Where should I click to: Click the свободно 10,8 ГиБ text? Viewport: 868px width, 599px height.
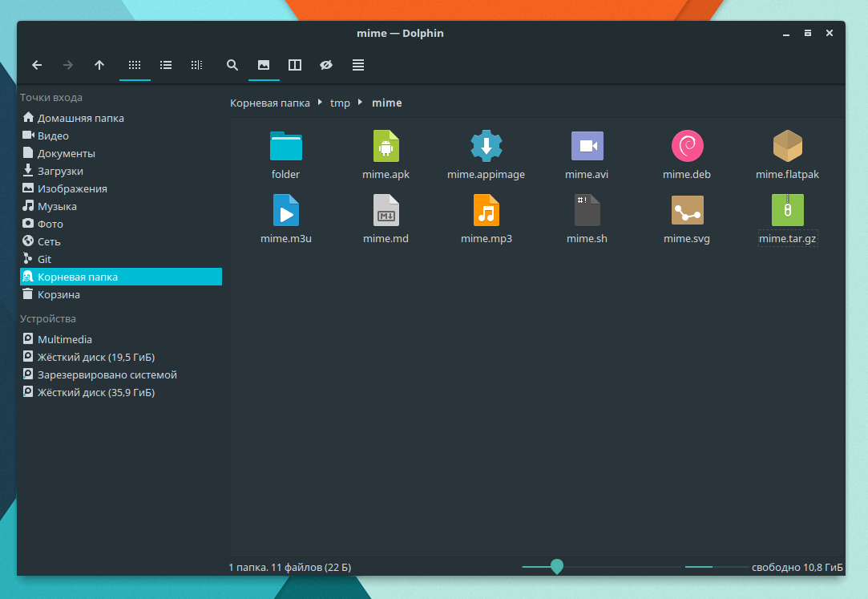click(x=797, y=568)
